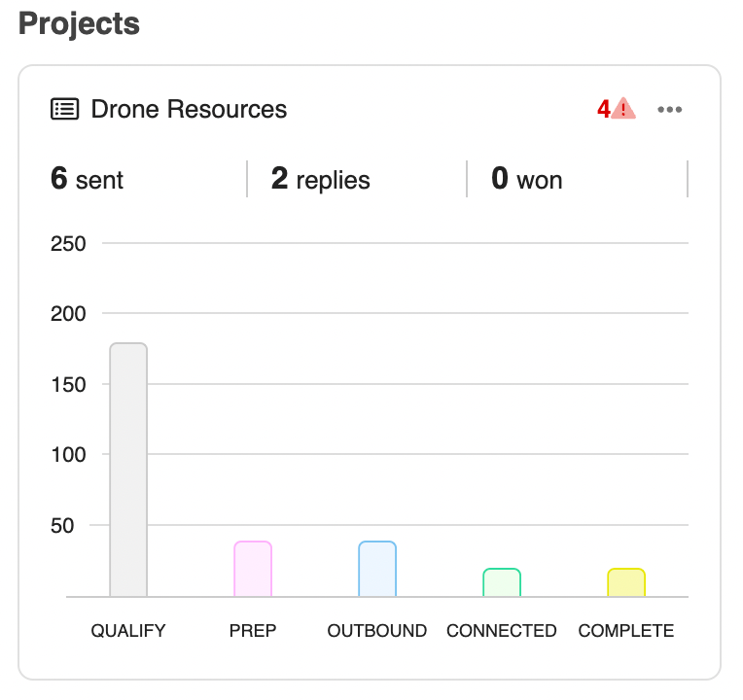
Task: Click the blue OUTBOUND bar in chart
Action: [x=377, y=569]
